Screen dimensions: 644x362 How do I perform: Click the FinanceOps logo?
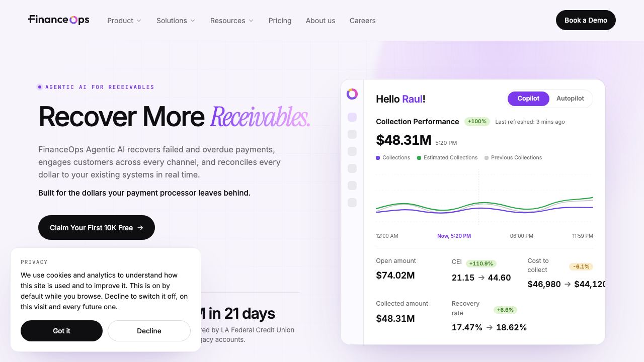(59, 20)
